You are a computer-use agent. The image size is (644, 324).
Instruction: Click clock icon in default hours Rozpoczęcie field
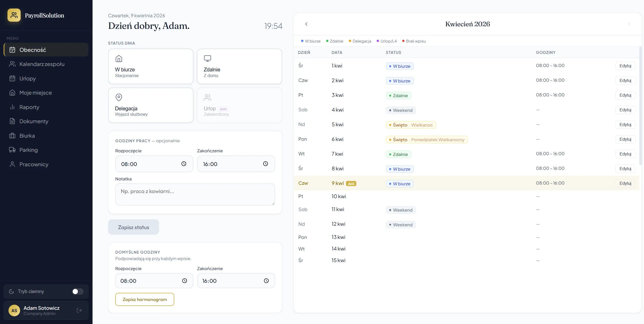tap(184, 281)
